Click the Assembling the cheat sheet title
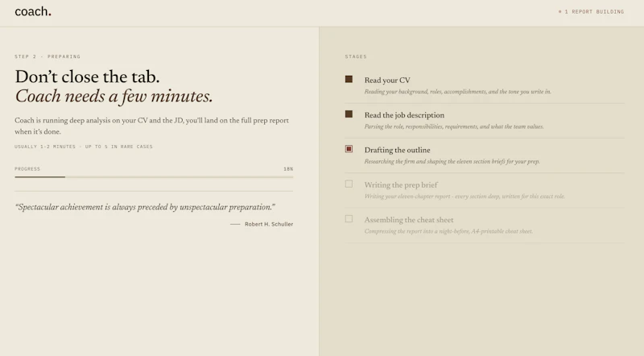The width and height of the screenshot is (644, 356). [x=409, y=220]
